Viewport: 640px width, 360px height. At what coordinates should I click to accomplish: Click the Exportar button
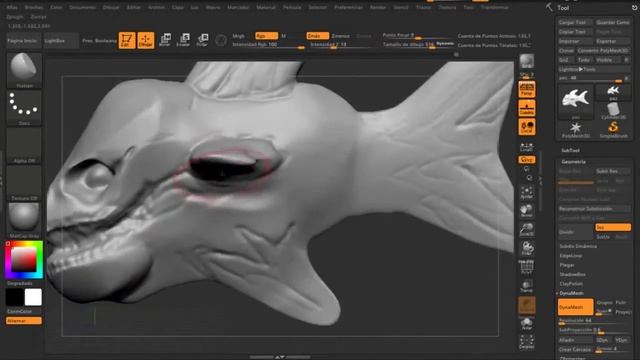point(613,41)
